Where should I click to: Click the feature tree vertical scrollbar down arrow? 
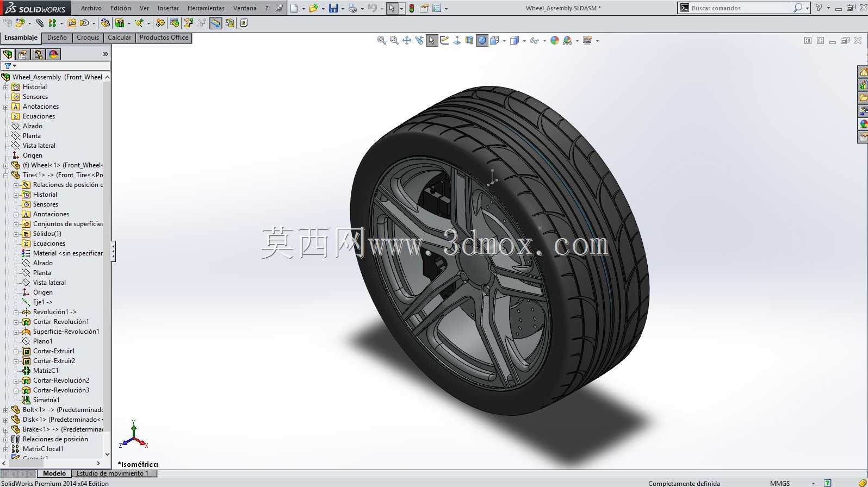107,454
